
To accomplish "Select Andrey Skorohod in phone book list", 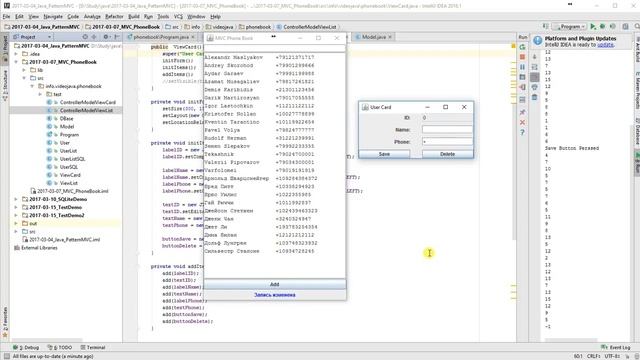I will 275,65.
